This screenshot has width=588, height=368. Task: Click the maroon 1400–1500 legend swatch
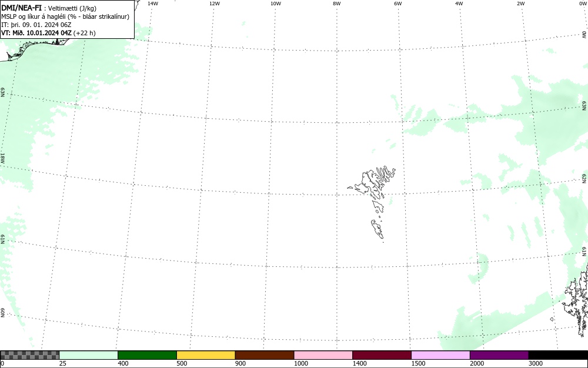pyautogui.click(x=382, y=355)
